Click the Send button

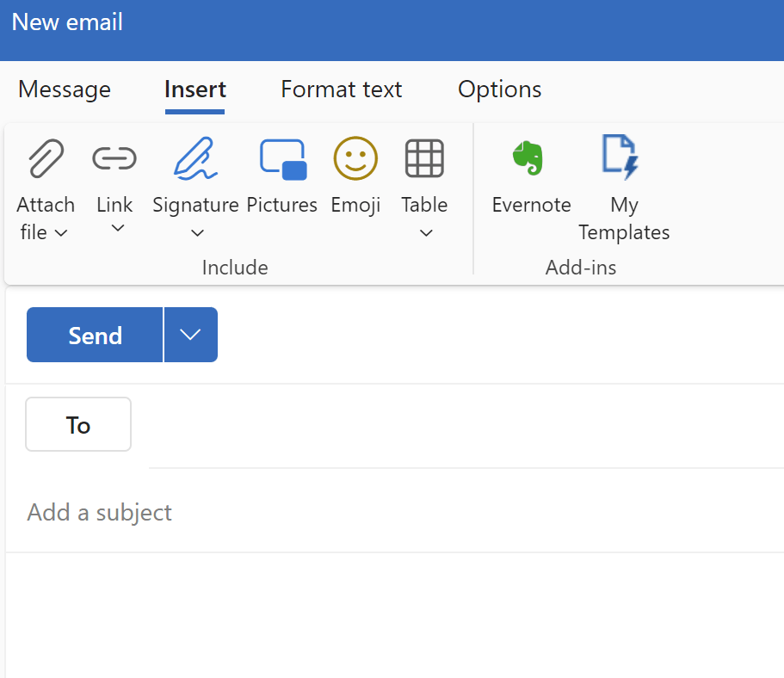click(x=95, y=335)
